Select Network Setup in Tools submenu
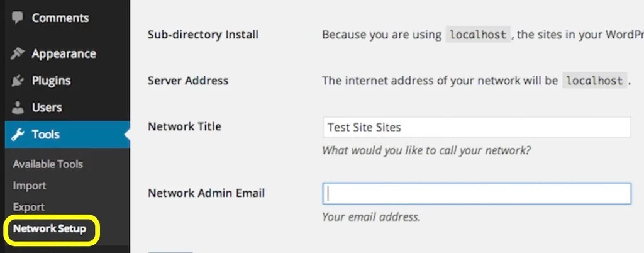The image size is (644, 253). (49, 228)
